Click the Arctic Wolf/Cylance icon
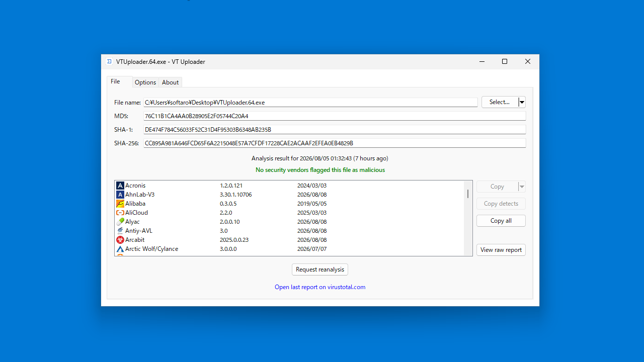Image resolution: width=644 pixels, height=362 pixels. point(120,249)
